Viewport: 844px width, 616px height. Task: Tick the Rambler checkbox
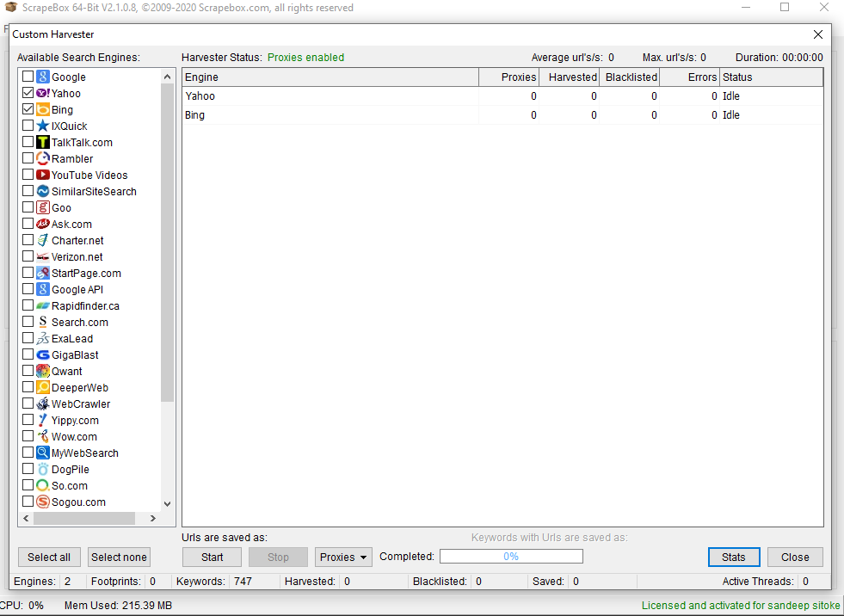tap(28, 158)
